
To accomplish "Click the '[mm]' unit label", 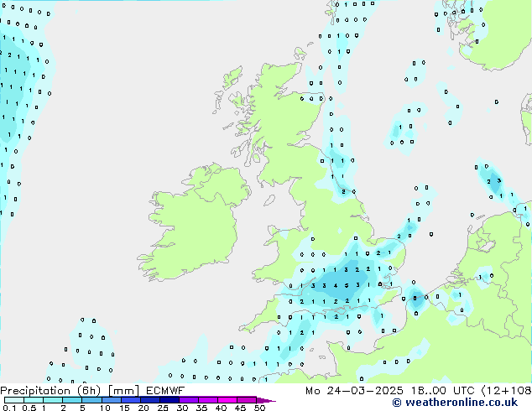I will click(124, 391).
